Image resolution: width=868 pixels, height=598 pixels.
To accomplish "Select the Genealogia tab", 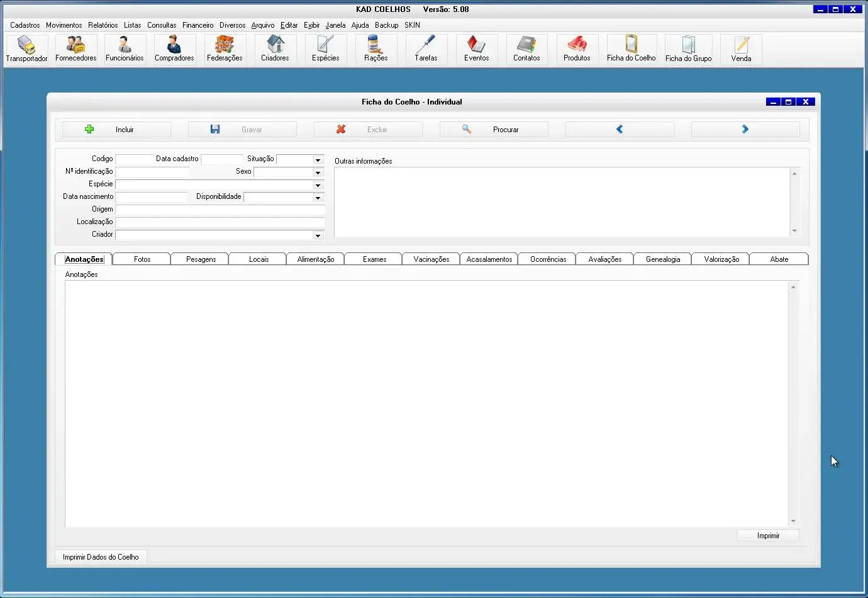I will click(x=663, y=259).
